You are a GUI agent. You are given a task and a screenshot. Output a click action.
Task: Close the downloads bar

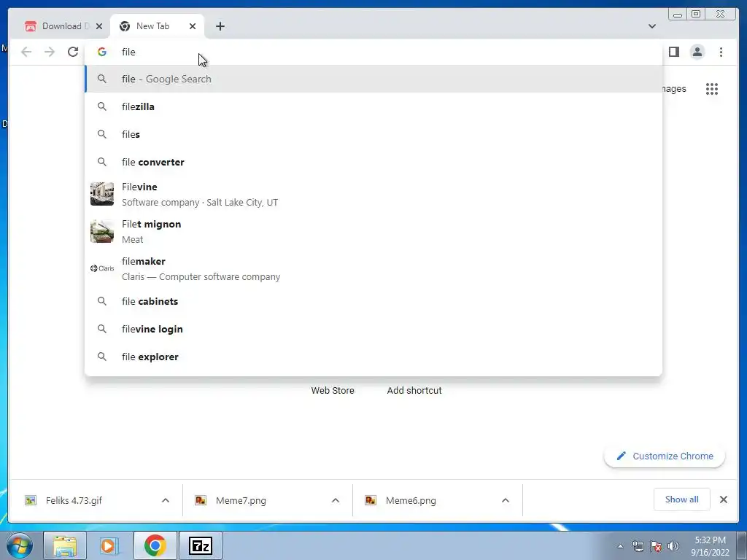723,499
